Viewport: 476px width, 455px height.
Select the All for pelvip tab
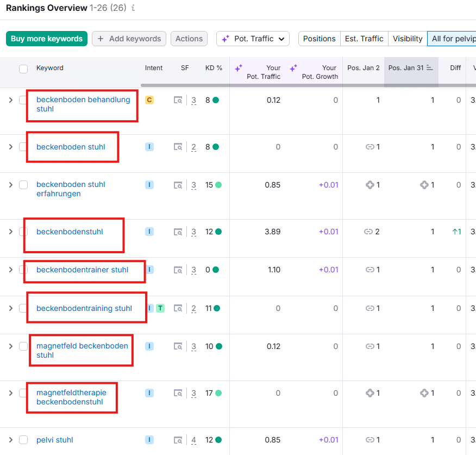[x=452, y=39]
